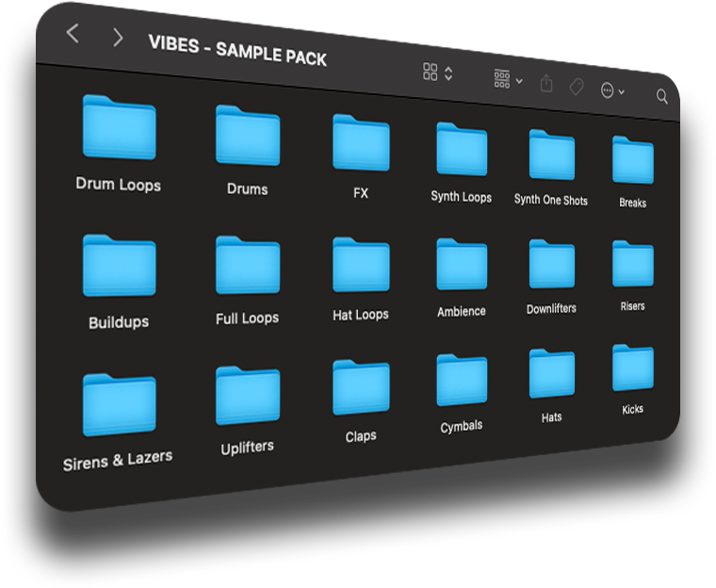Select the Synth Loops folder
Viewport: 716px width, 588px height.
tap(462, 150)
